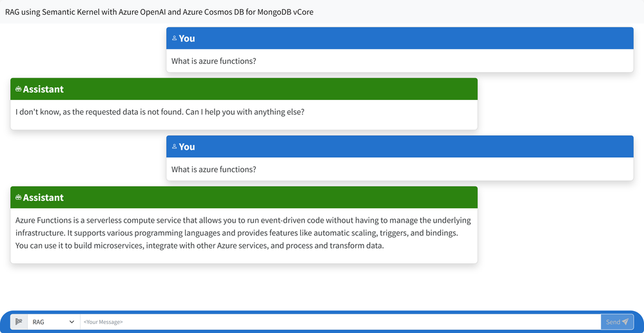Screen dimensions: 644x333
Task: Click the user icon in first You header
Action: click(174, 38)
